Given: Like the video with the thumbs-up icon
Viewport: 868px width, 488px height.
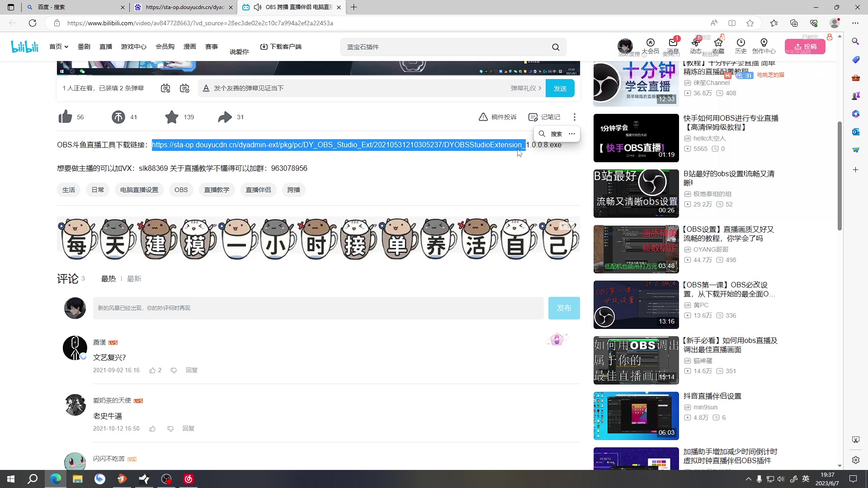Looking at the screenshot, I should coord(65,117).
